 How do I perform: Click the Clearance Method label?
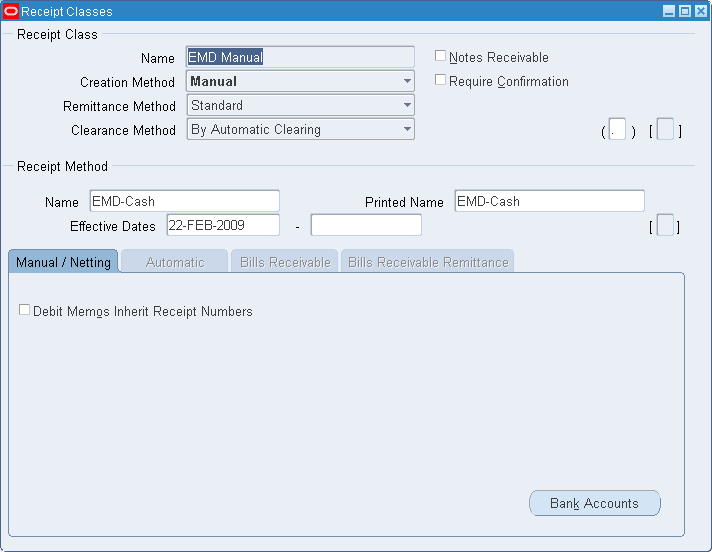click(x=123, y=130)
